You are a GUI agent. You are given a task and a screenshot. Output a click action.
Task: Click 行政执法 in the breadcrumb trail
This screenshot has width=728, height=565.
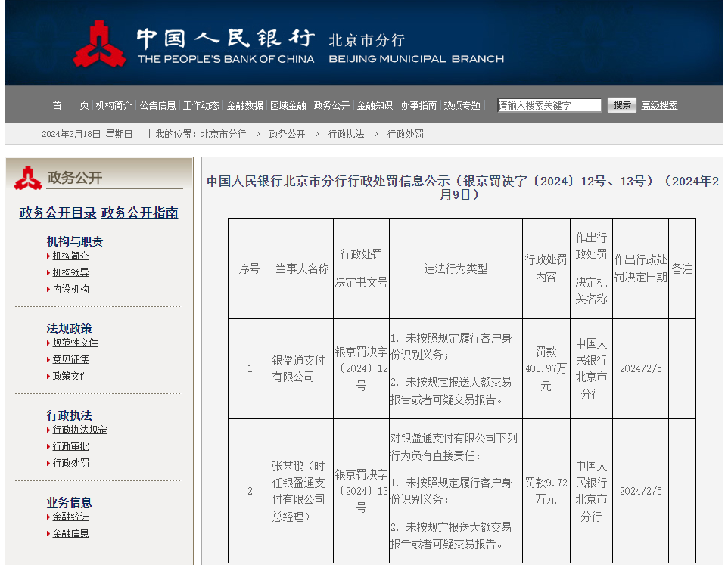pyautogui.click(x=346, y=134)
